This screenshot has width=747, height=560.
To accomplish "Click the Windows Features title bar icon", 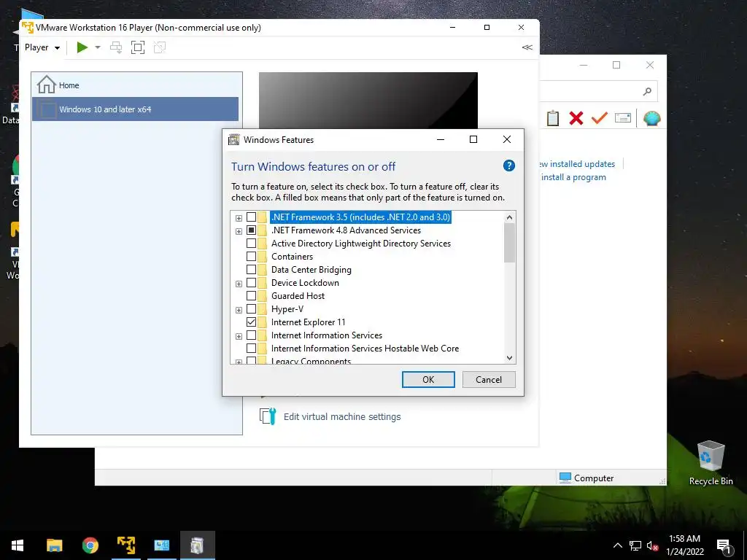I will point(233,139).
